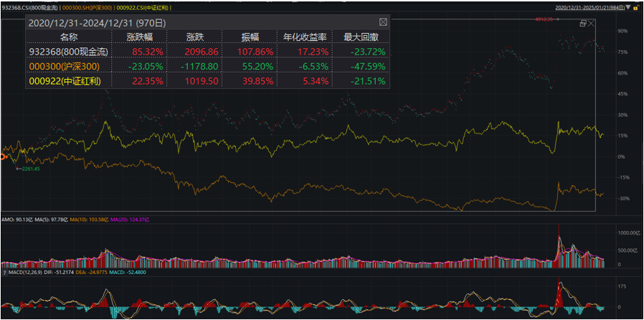Select the 000922.CSI 中证红利 legend label
This screenshot has width=644, height=320.
pos(146,7)
